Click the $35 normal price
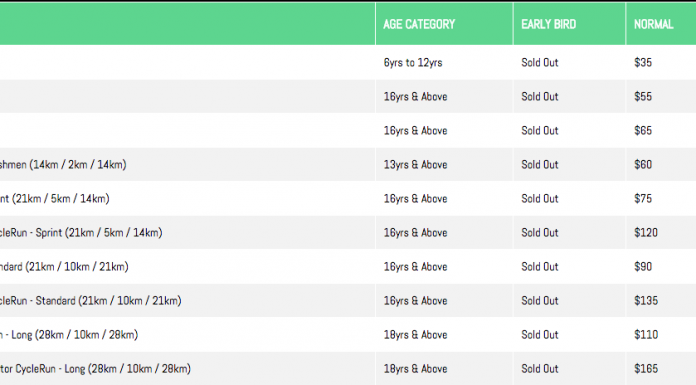696x385 pixels. pos(643,62)
